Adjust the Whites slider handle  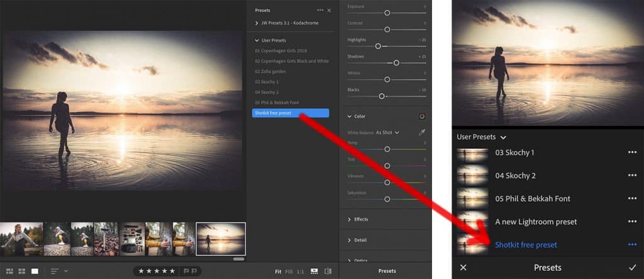pyautogui.click(x=387, y=79)
